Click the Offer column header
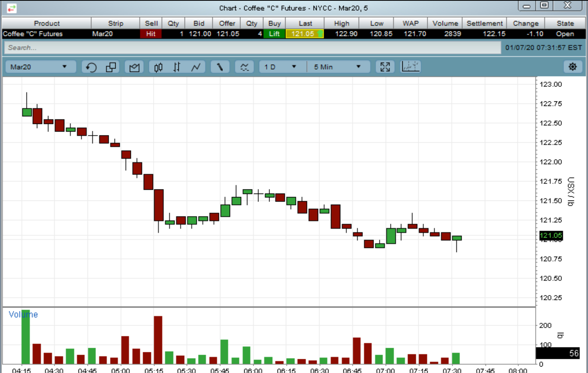 pyautogui.click(x=227, y=23)
